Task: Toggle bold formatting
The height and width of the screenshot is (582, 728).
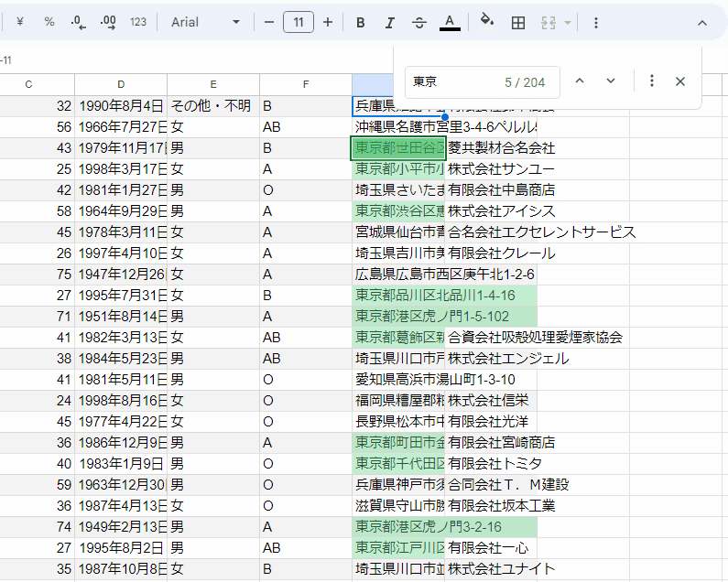Action: click(x=360, y=22)
